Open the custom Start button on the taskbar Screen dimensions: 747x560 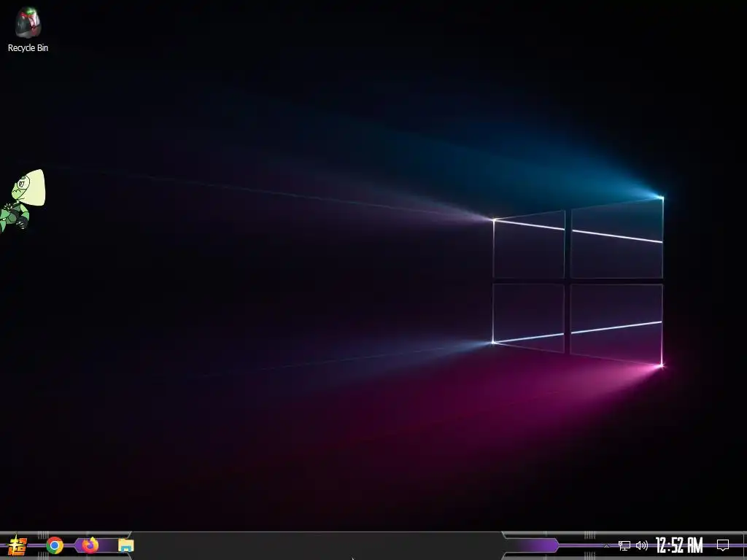18,545
